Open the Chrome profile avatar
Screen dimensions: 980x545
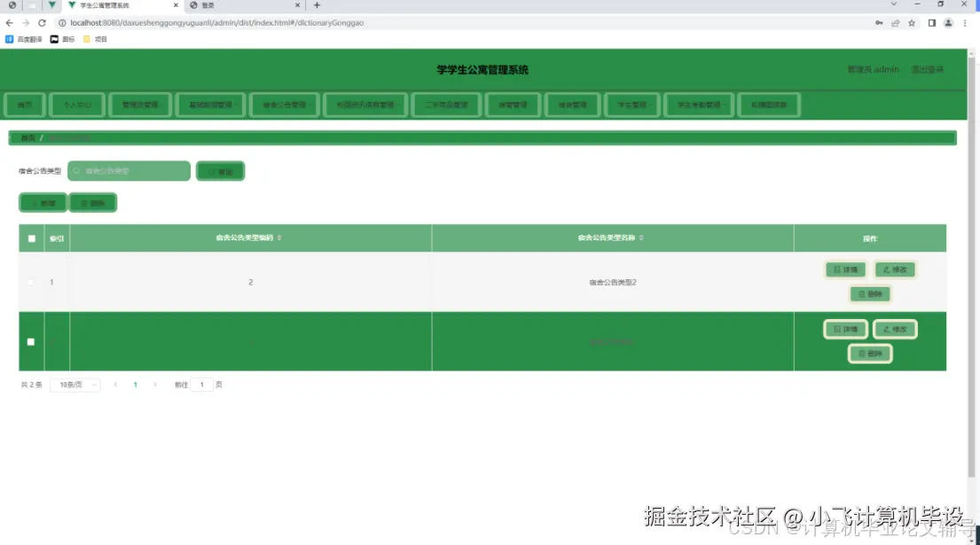point(948,23)
